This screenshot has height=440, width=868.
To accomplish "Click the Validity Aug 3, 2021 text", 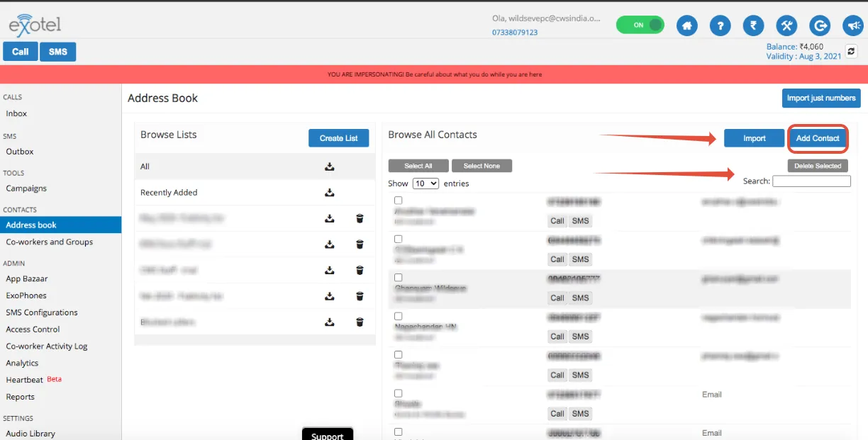I will [x=803, y=56].
